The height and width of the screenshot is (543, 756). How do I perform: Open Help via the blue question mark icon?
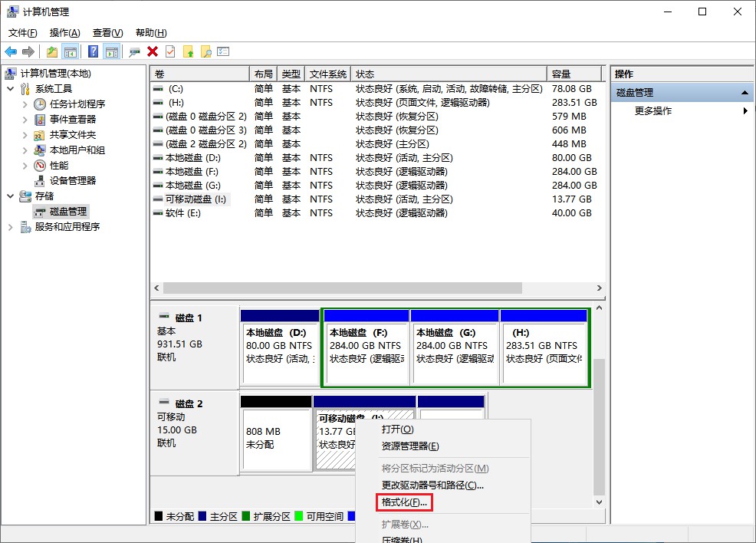point(93,51)
